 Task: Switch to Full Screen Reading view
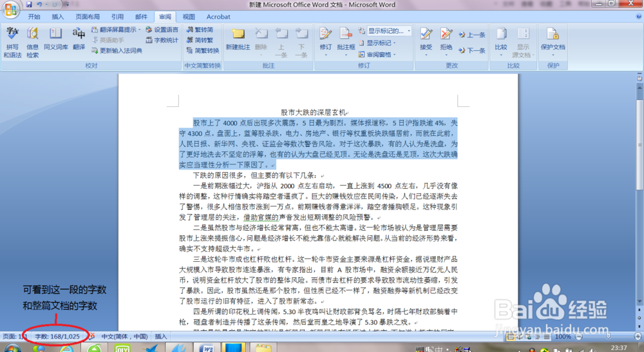(519, 337)
